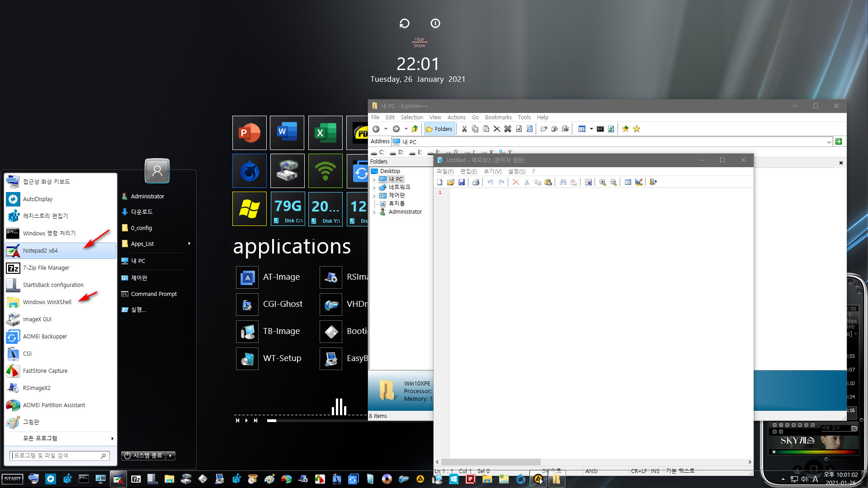
Task: Click the Paste icon in Notepad2 toolbar
Action: pyautogui.click(x=548, y=182)
